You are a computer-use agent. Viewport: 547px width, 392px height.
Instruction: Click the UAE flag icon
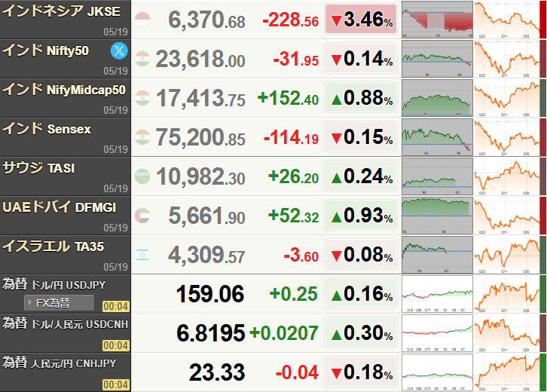tap(142, 216)
